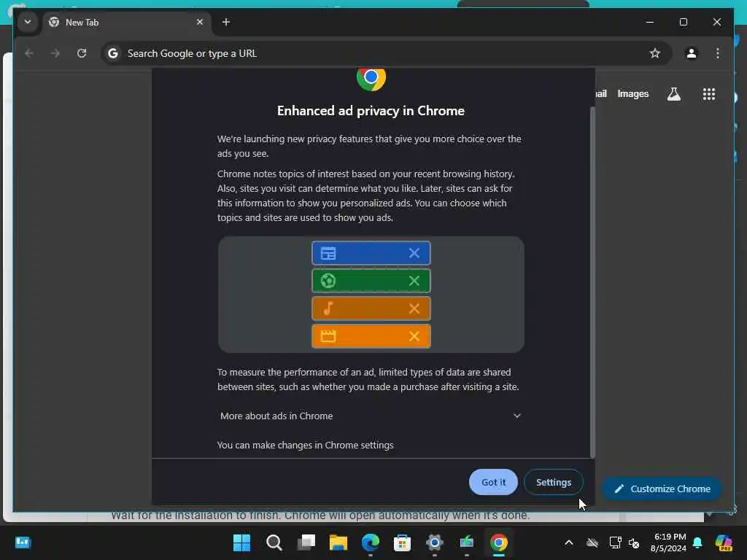Open the tab search dropdown arrow
Screen dimensions: 747x560
coord(28,22)
